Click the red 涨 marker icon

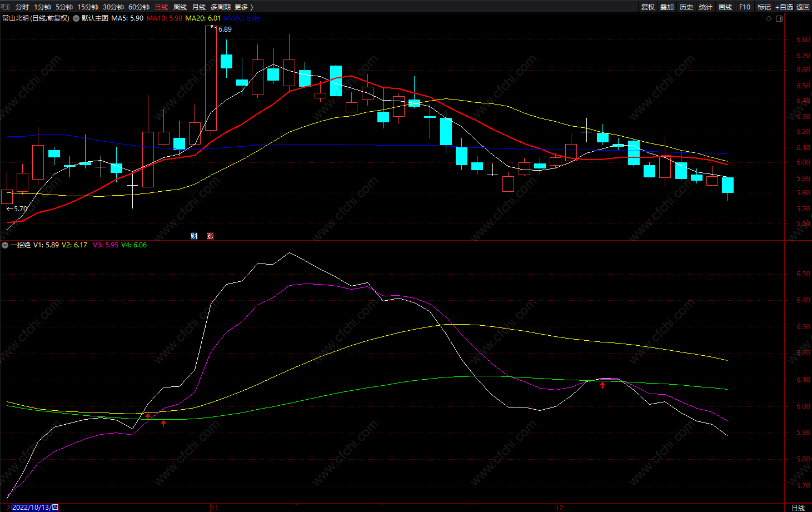(x=210, y=236)
